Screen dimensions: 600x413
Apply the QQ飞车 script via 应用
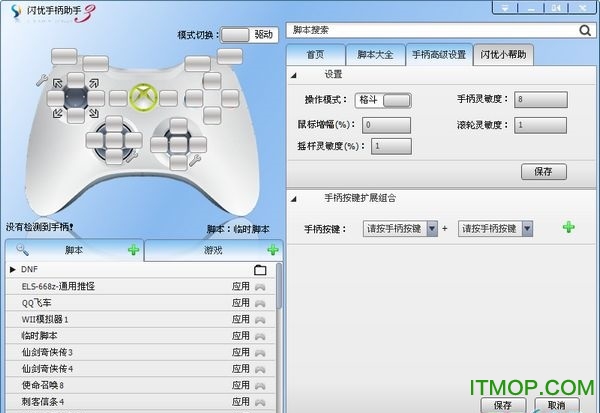(x=241, y=303)
